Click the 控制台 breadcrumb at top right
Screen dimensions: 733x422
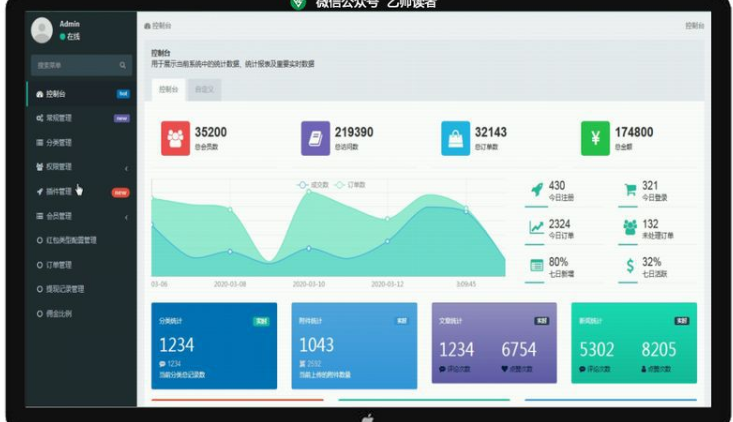click(x=695, y=26)
